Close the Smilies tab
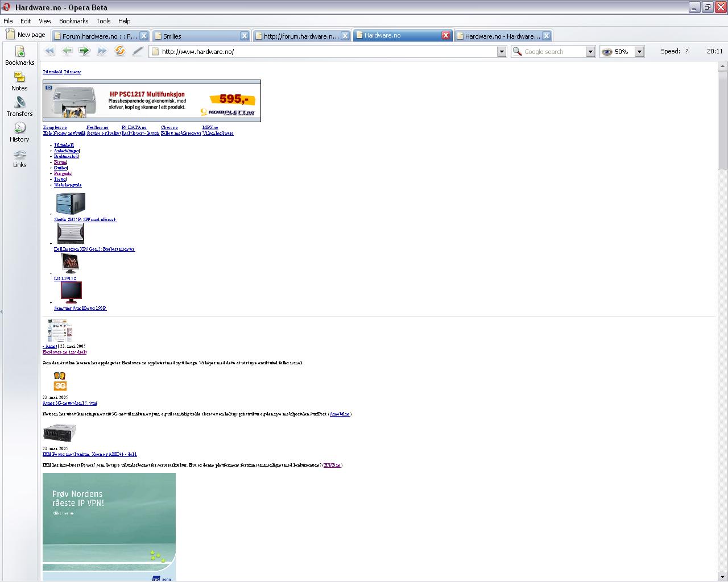The width and height of the screenshot is (728, 582). [x=245, y=35]
